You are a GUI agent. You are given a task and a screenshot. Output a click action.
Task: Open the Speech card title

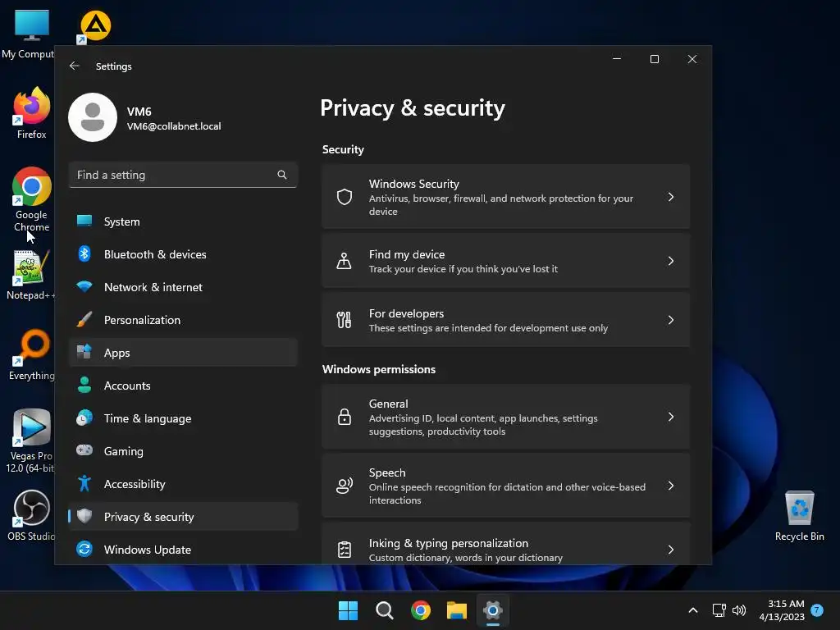point(387,472)
